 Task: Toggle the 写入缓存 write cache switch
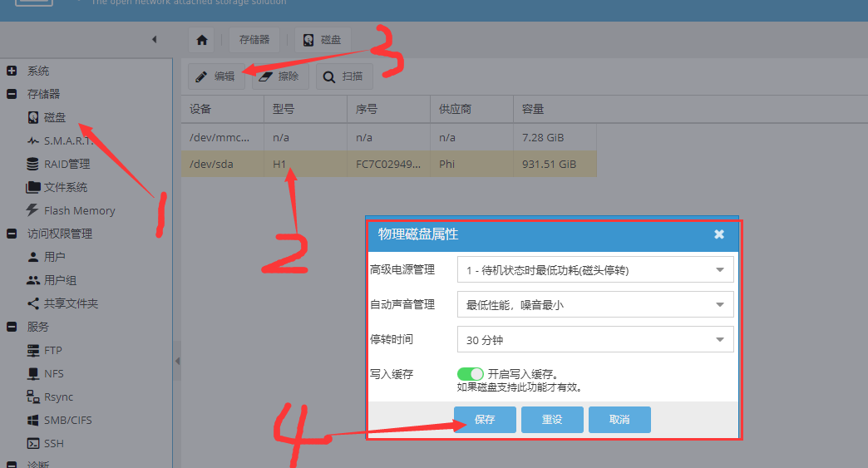click(470, 375)
